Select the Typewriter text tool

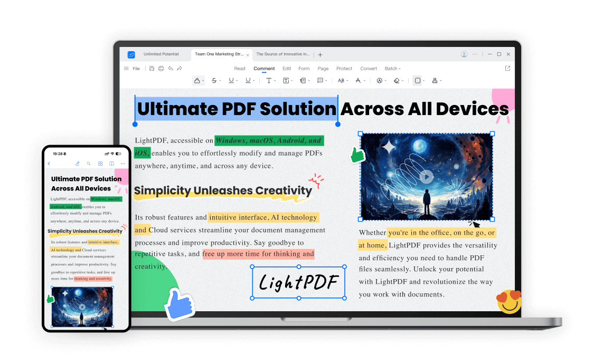(x=269, y=80)
